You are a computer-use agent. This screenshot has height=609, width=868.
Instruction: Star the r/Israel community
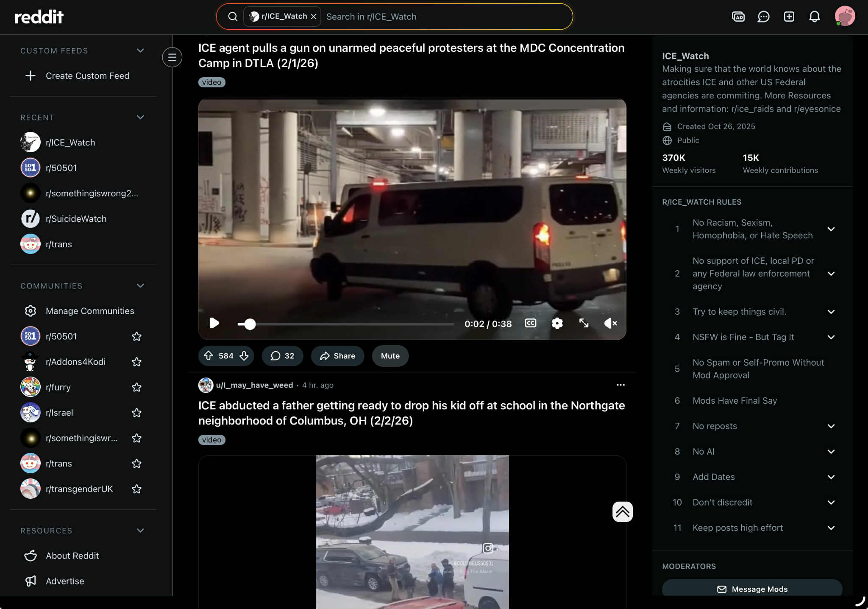136,413
